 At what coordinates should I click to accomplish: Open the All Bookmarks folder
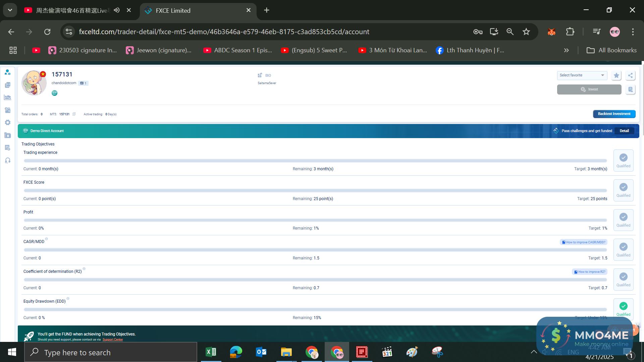pos(611,50)
